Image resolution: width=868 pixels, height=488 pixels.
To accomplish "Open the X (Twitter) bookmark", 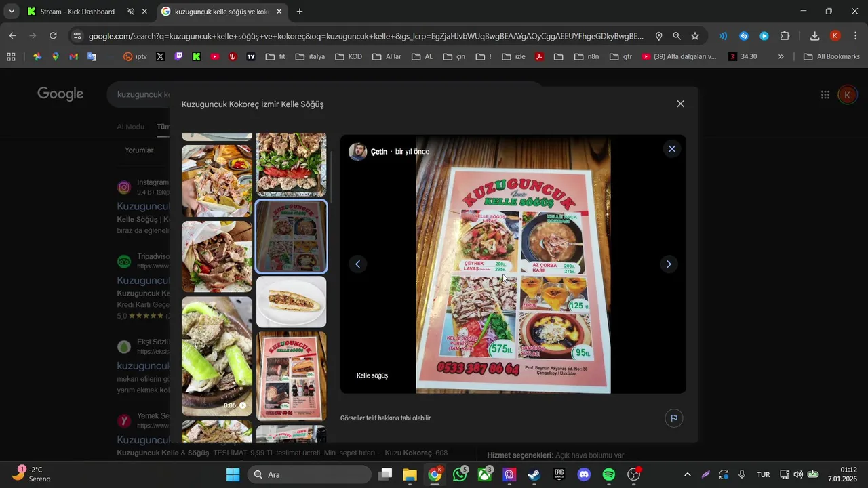I will (160, 57).
